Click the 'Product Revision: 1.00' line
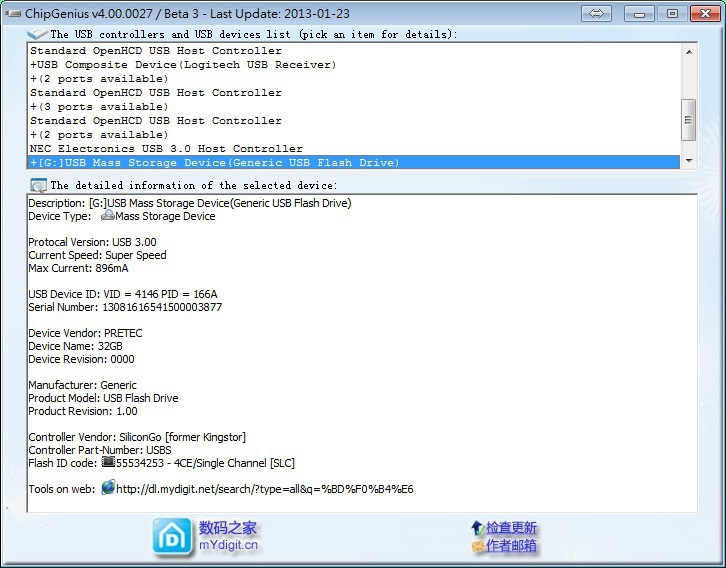The image size is (726, 568). click(83, 411)
